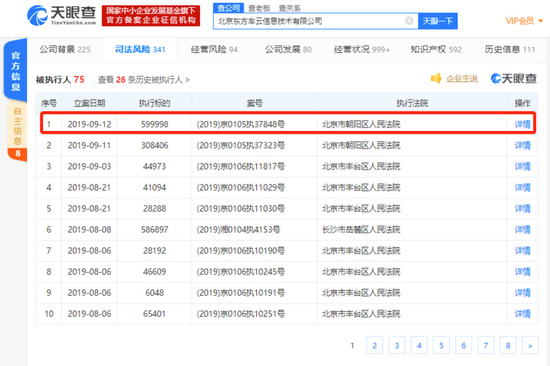The image size is (550, 366).
Task: Open the 经营风险 tab
Action: coord(214,49)
